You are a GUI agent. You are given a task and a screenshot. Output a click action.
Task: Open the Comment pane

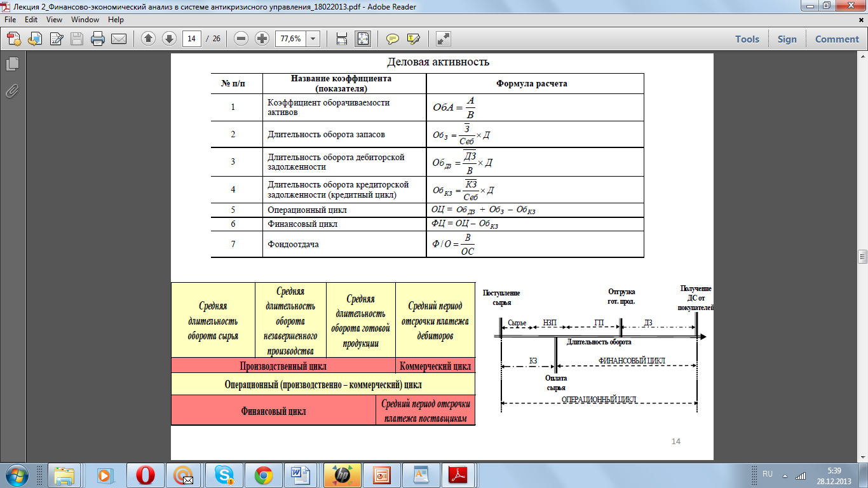point(837,39)
